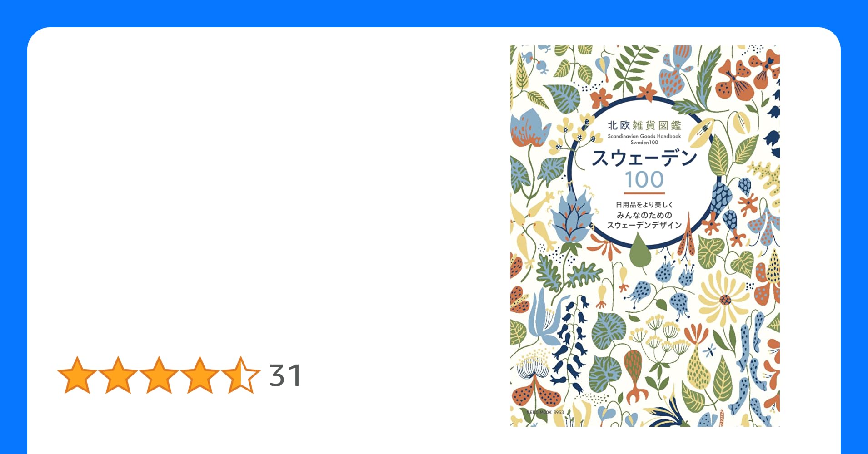Image resolution: width=868 pixels, height=454 pixels.
Task: Click the みんなのための tagline text
Action: click(x=644, y=215)
